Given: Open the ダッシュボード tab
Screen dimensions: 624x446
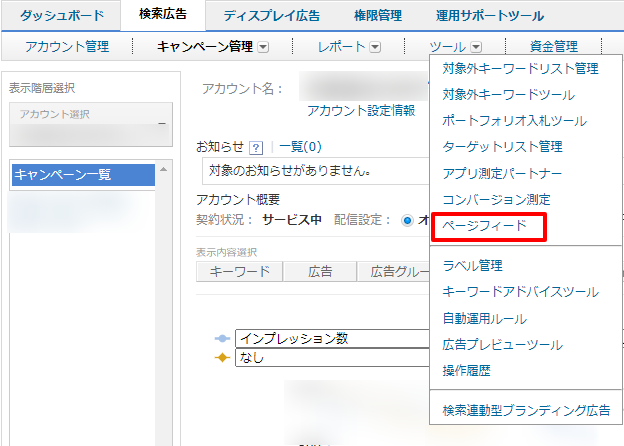Looking at the screenshot, I should (60, 15).
